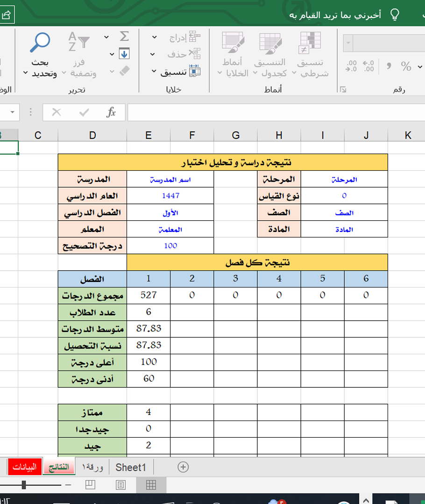Open the Name Box dropdown arrow
Image resolution: width=425 pixels, height=504 pixels.
(x=12, y=112)
